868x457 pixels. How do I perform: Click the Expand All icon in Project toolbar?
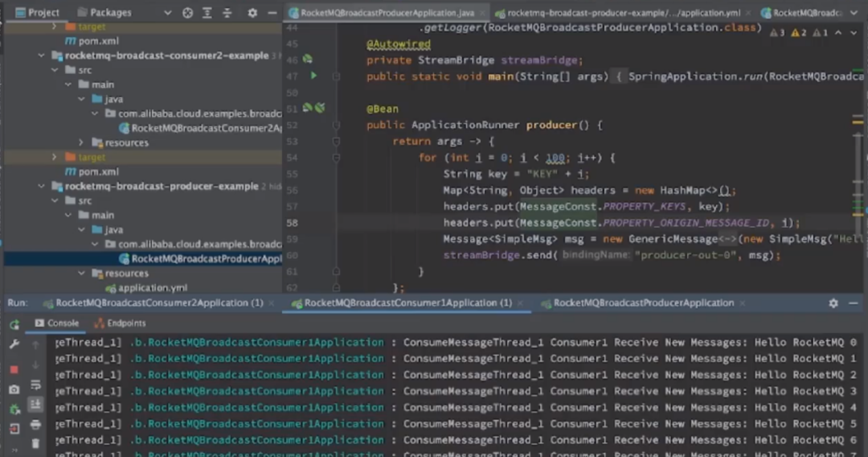click(x=207, y=12)
